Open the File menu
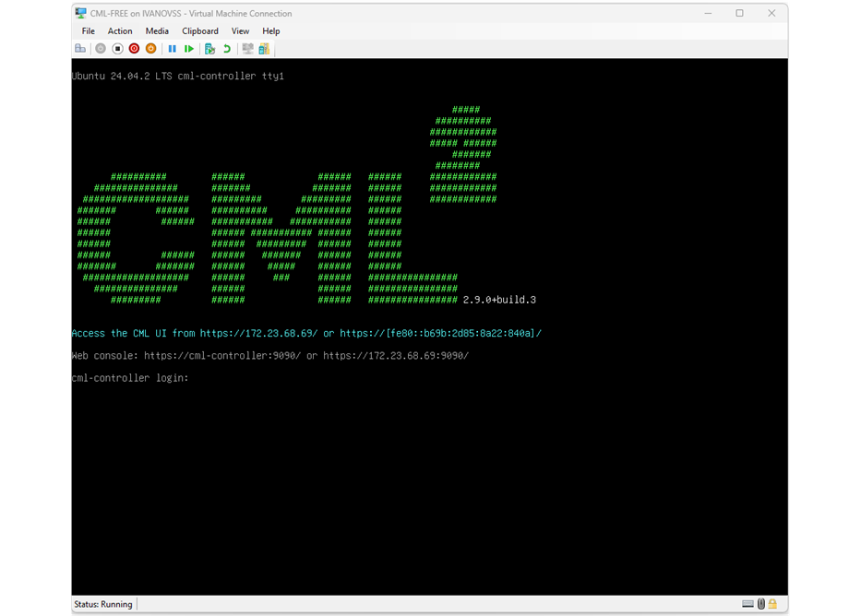The height and width of the screenshot is (616, 861). point(89,31)
